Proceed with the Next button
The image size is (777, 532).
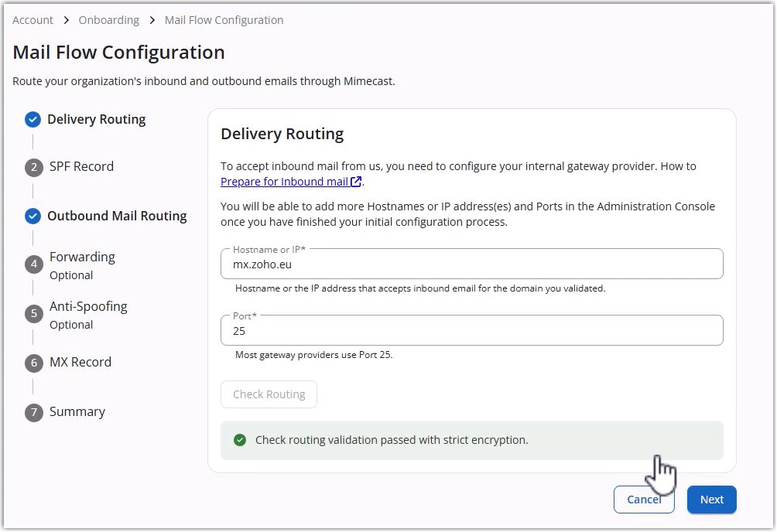point(711,500)
